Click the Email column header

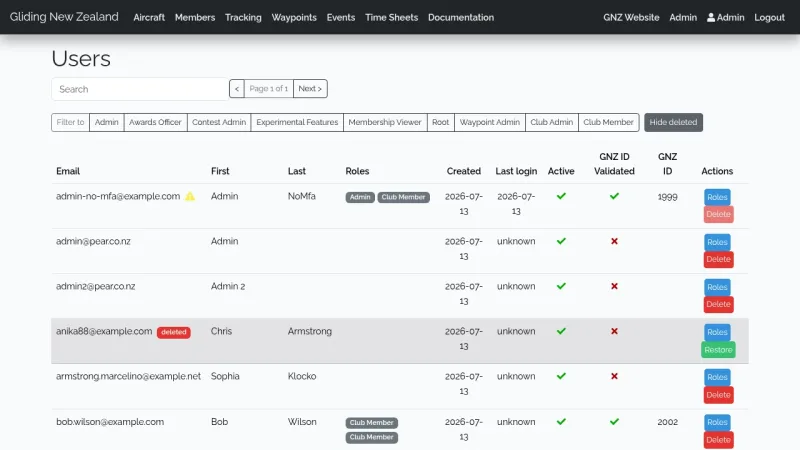[68, 171]
